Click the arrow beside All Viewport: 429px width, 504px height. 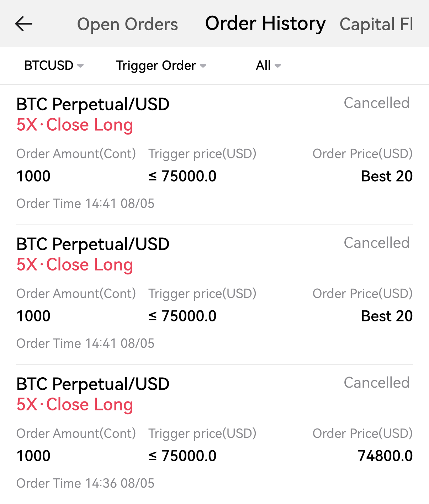click(278, 65)
